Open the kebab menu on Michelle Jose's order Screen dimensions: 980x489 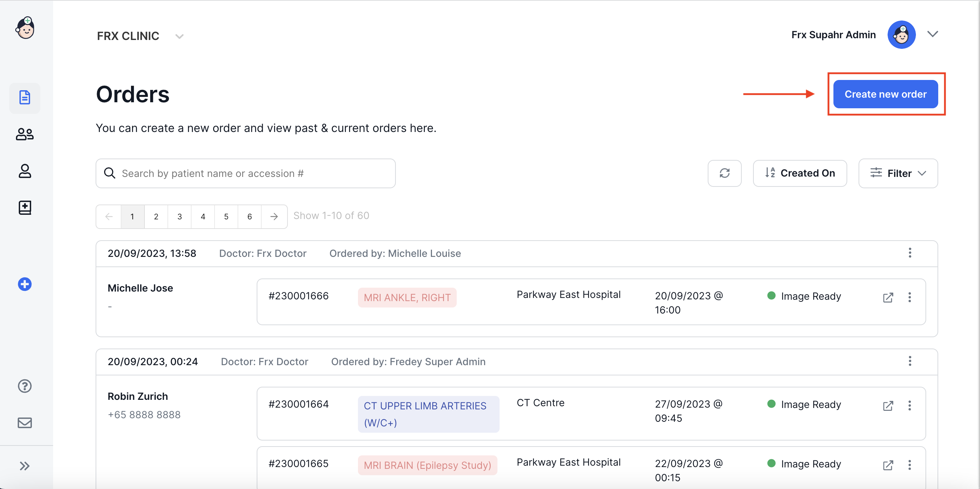click(910, 297)
